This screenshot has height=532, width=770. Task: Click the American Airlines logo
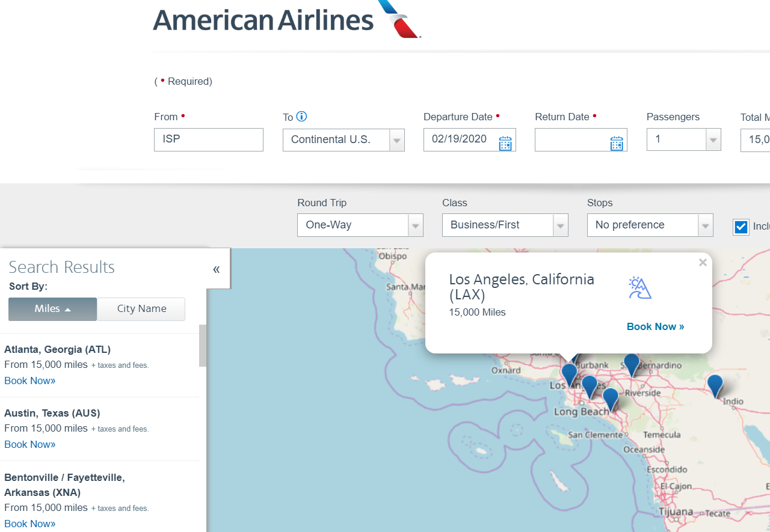point(287,19)
